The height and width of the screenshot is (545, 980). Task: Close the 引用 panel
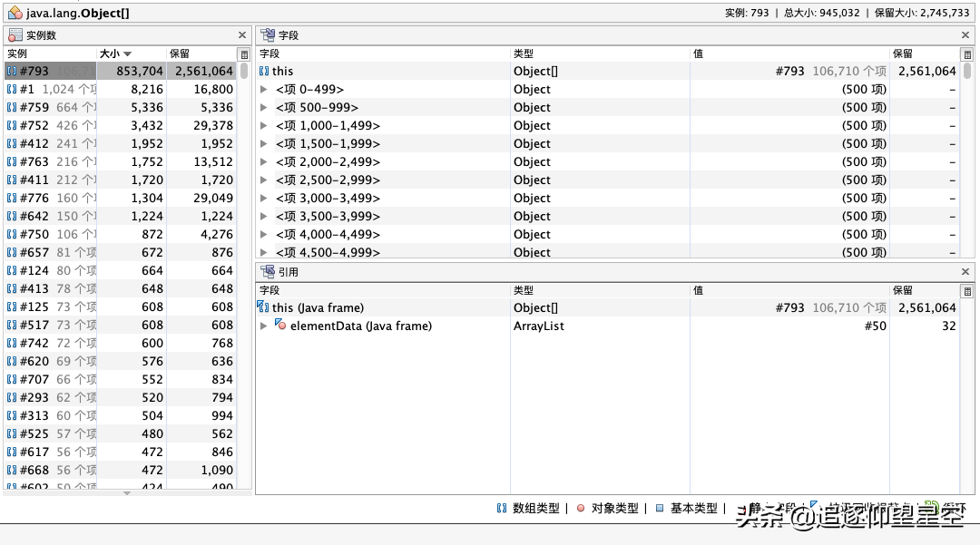point(965,272)
